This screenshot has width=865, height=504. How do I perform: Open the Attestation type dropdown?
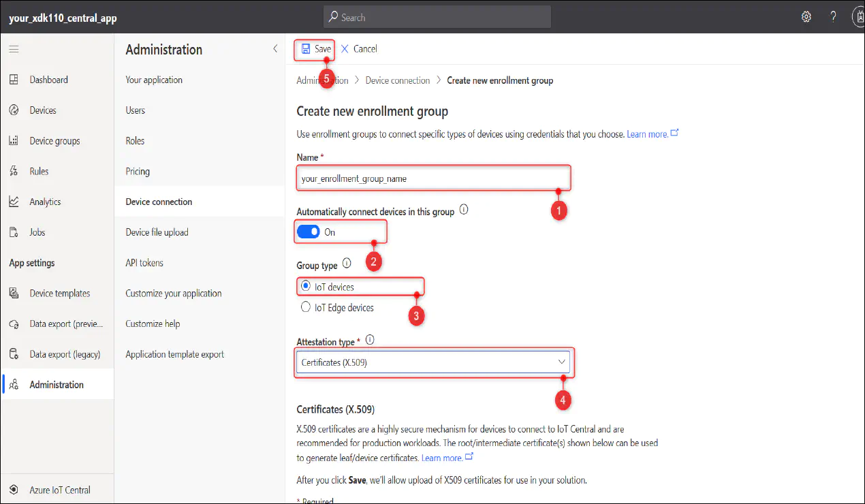433,362
